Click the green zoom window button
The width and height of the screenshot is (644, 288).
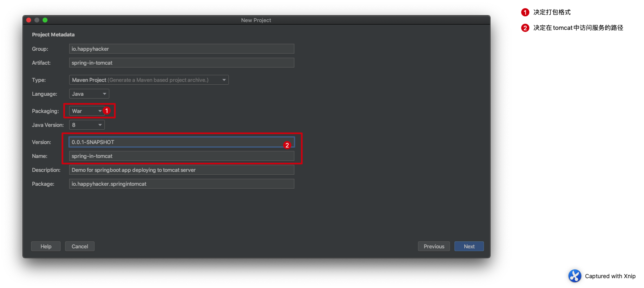tap(45, 20)
